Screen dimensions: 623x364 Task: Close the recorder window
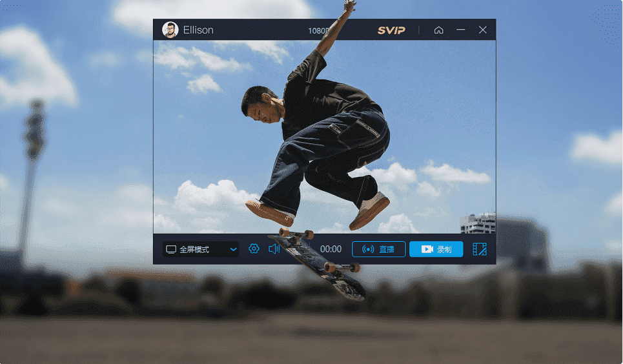click(x=482, y=30)
